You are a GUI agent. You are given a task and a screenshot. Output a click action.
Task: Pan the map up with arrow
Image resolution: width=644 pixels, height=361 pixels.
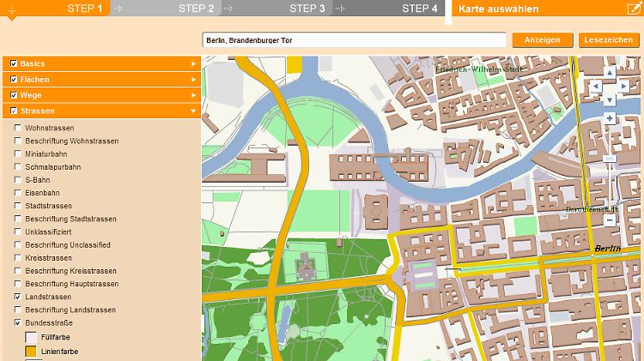coord(610,74)
